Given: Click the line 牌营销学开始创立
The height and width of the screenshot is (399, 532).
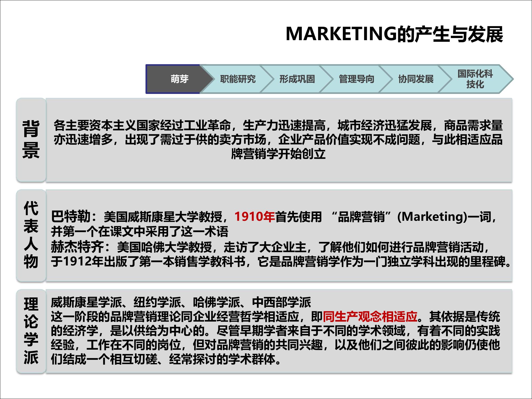Looking at the screenshot, I should 278,154.
